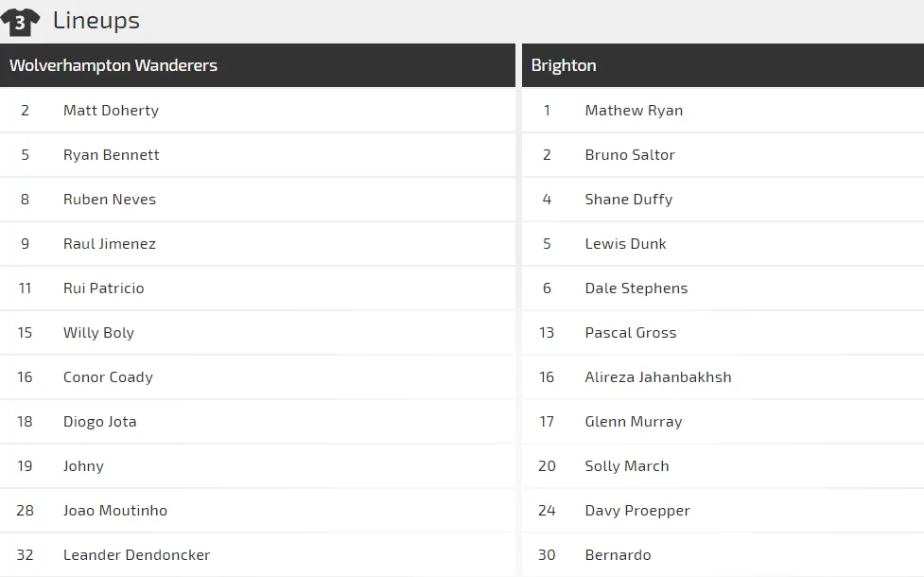
Task: Select Alireza Jahanbakhsh in the lineup
Action: pos(658,376)
